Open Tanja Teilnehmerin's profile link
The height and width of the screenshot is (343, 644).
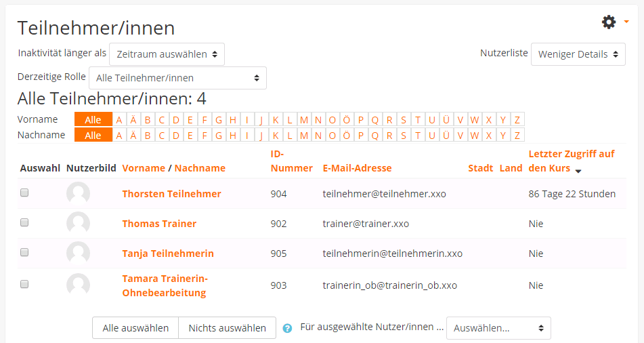click(x=168, y=254)
